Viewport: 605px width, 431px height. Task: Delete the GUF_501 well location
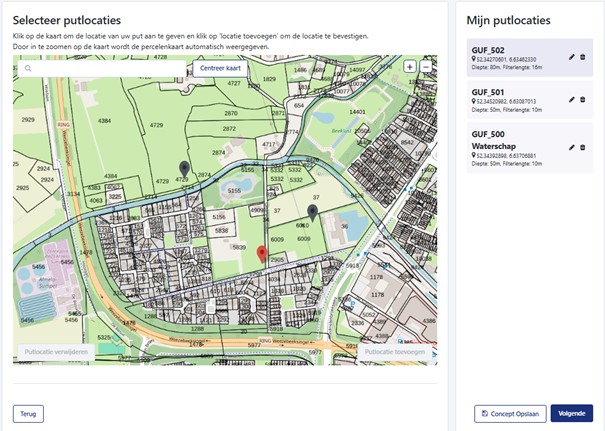tap(583, 99)
